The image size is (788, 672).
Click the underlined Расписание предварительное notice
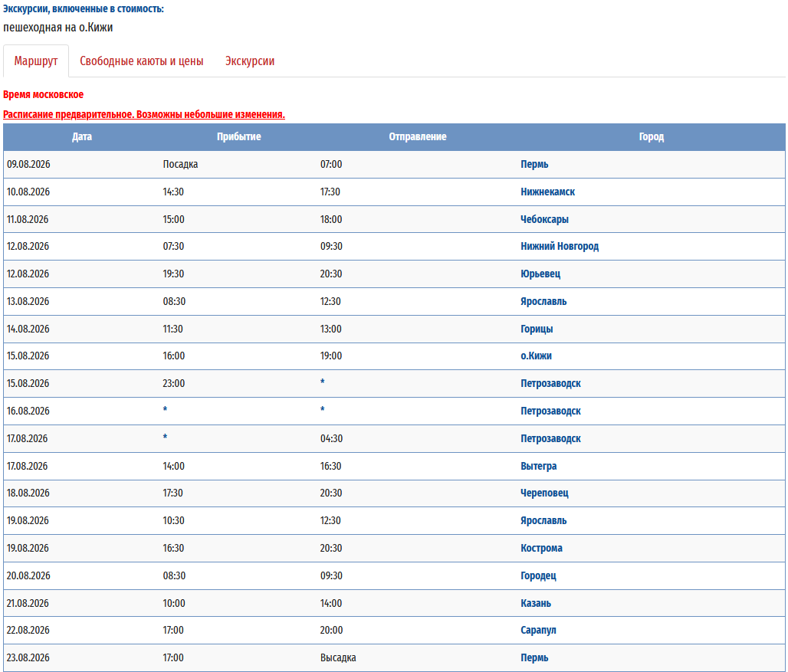144,114
